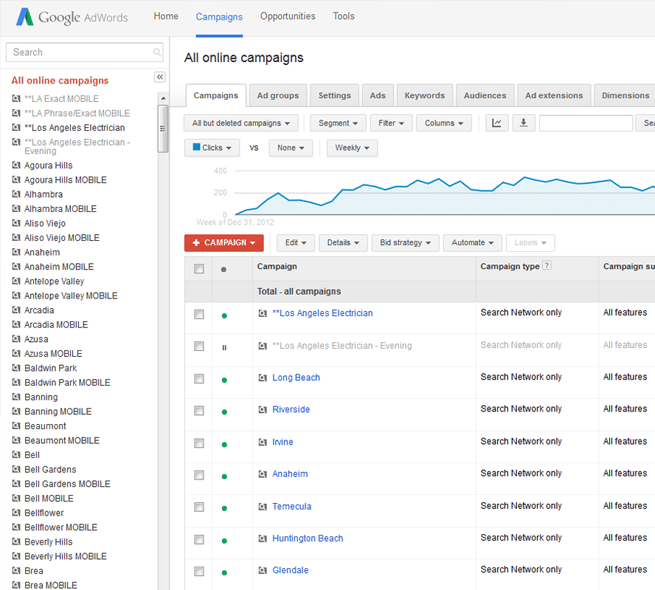Check the Huntington Beach campaign checkbox

click(199, 539)
